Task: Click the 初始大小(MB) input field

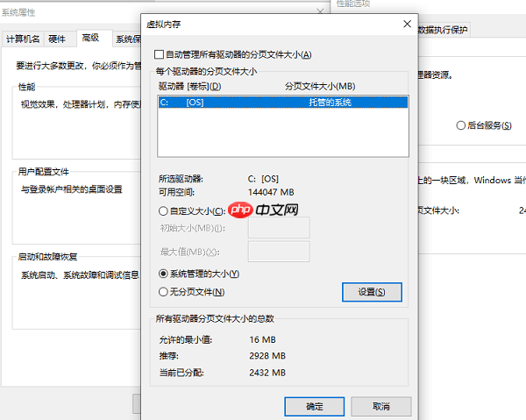Action: [279, 228]
